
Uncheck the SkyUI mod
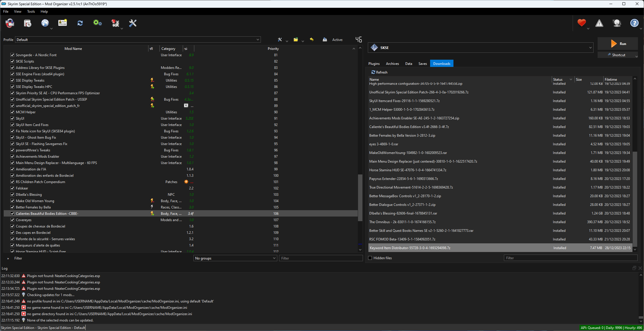pos(12,118)
